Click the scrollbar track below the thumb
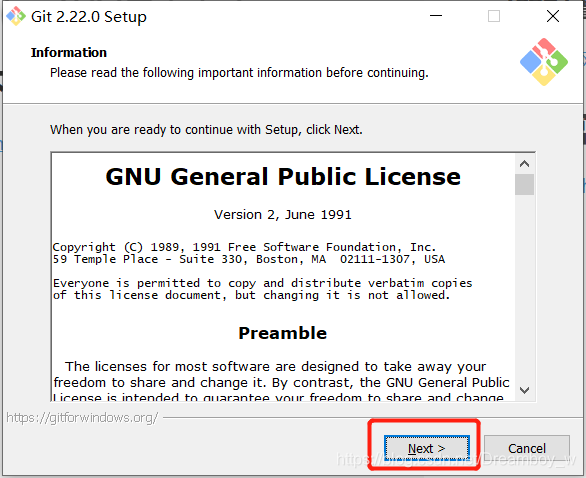Viewport: 586px width, 478px height. tap(524, 288)
